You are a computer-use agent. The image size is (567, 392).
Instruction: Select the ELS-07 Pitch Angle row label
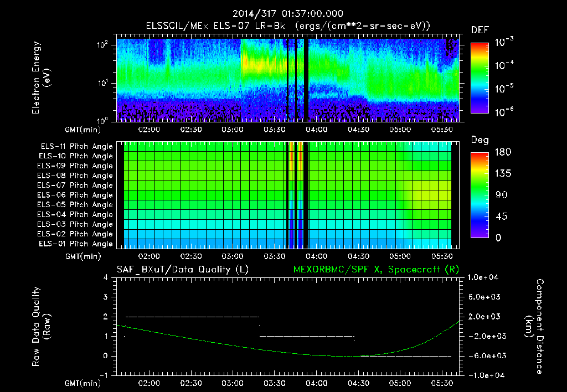[x=75, y=185]
